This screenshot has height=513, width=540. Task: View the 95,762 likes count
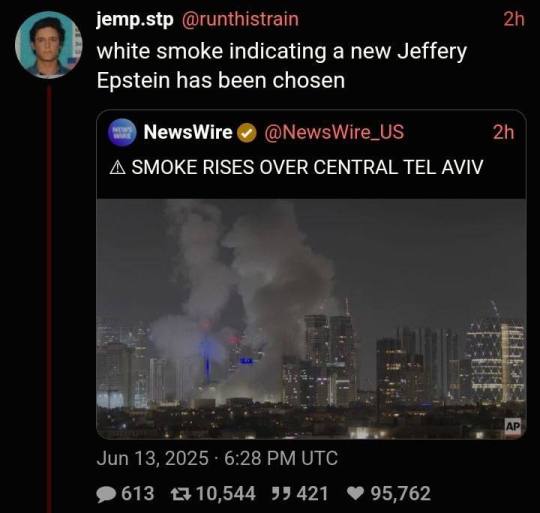tap(401, 494)
